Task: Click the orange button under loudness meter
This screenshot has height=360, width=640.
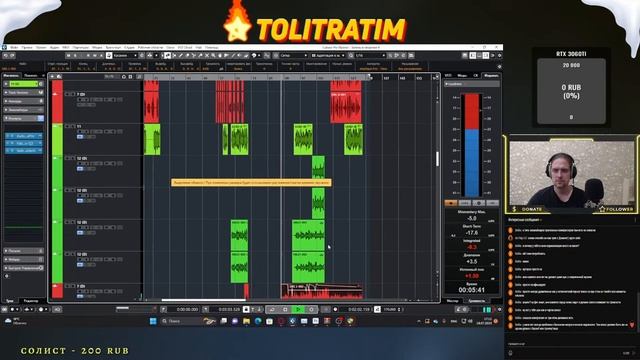Action: [451, 203]
